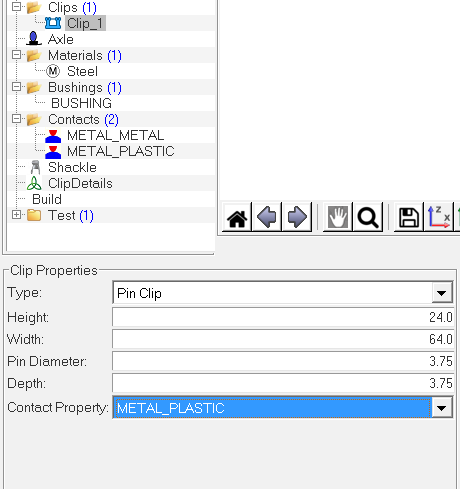Select the ClipDetails tree item
This screenshot has width=460, height=489.
pyautogui.click(x=80, y=183)
